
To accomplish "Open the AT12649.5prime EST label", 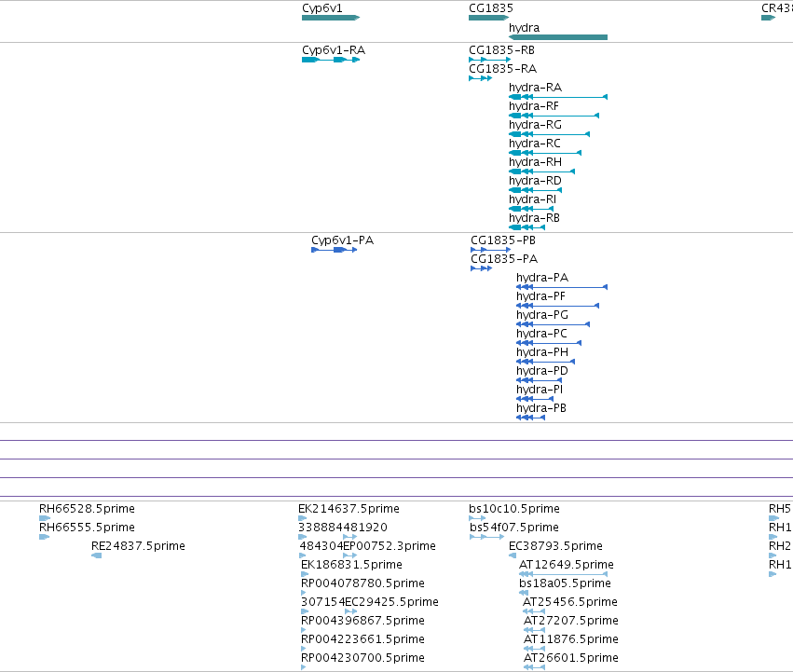I will pyautogui.click(x=567, y=565).
